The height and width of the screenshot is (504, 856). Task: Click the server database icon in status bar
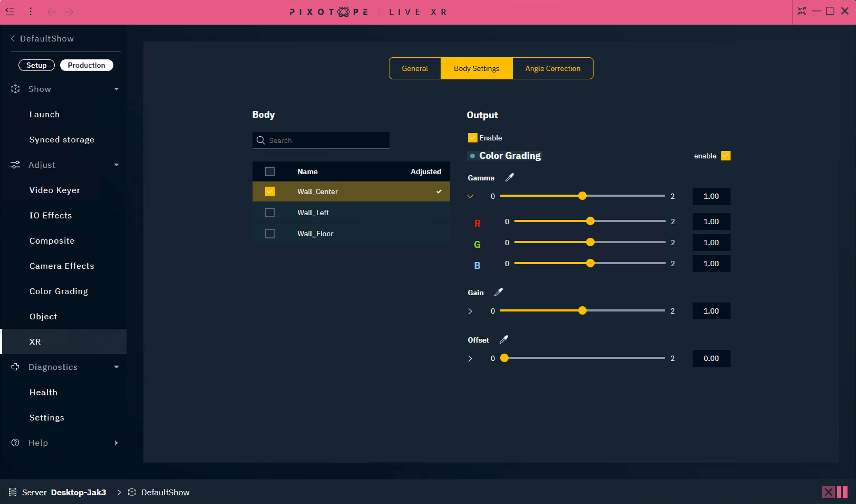[x=13, y=492]
